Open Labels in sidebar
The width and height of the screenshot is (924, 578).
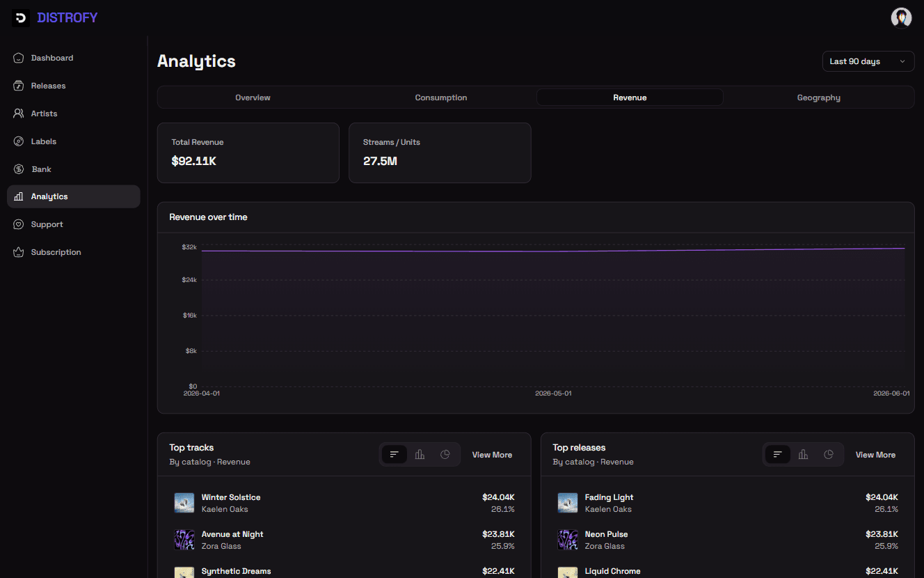coord(73,141)
